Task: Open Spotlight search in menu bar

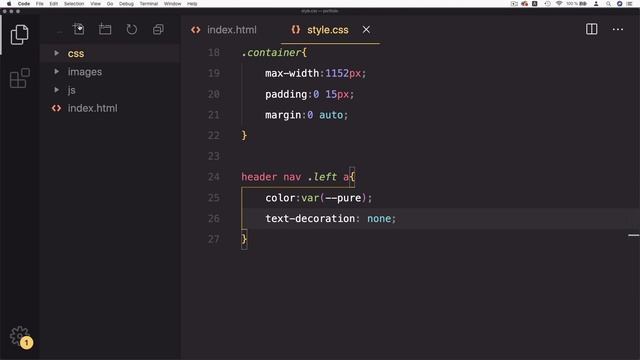Action: [x=608, y=4]
